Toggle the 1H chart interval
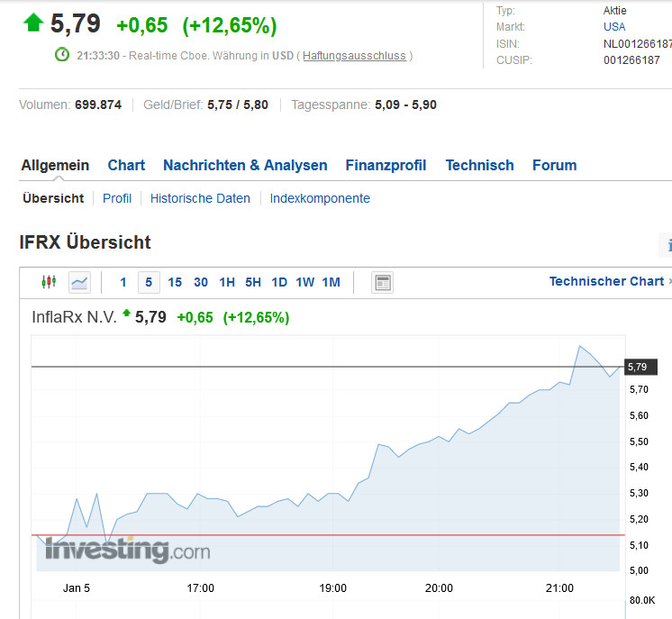672x619 pixels. coord(227,282)
